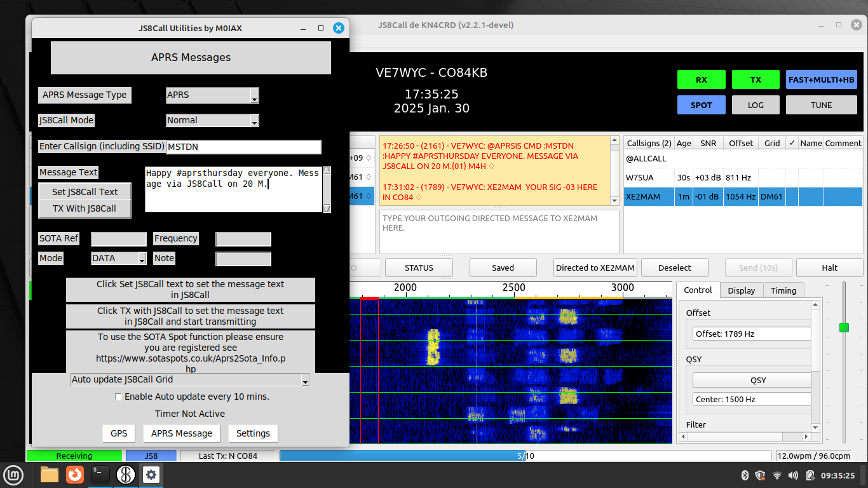This screenshot has height=488, width=868.
Task: Select the @ALLCALL row
Action: click(x=743, y=159)
